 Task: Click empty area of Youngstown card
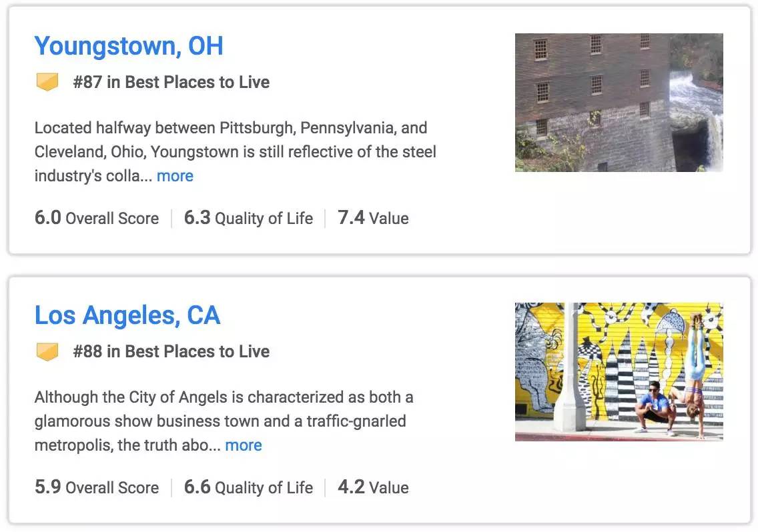click(x=580, y=217)
